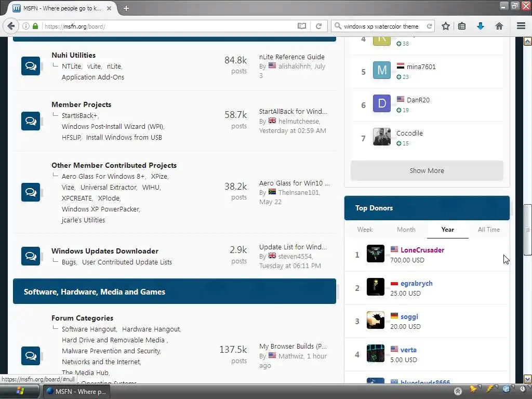Viewport: 532px width, 399px height.
Task: Click DanR20's D avatar
Action: (x=382, y=103)
